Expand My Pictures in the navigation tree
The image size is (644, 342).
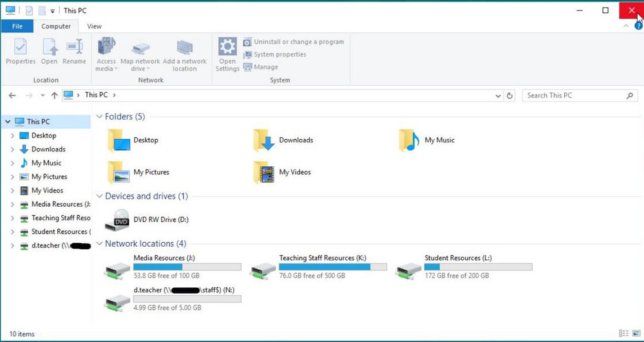tap(12, 177)
